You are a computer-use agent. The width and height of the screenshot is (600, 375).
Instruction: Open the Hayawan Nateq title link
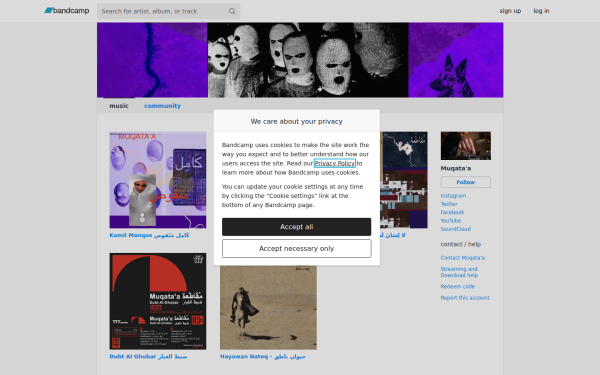point(262,356)
